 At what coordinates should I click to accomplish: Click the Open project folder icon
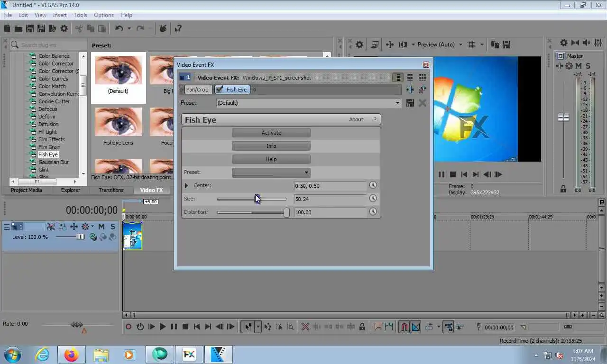(18, 28)
